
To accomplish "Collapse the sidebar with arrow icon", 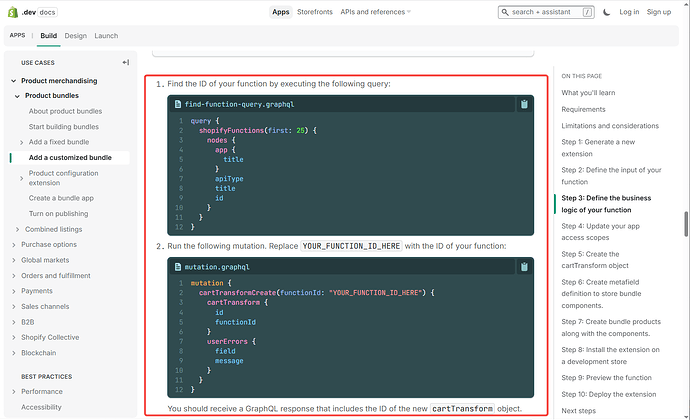I will [126, 63].
